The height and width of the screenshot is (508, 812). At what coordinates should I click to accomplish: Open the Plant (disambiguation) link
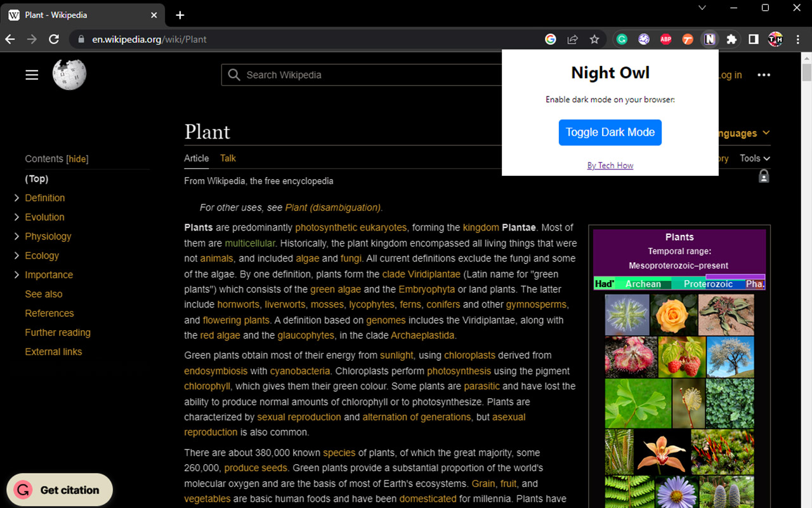334,208
